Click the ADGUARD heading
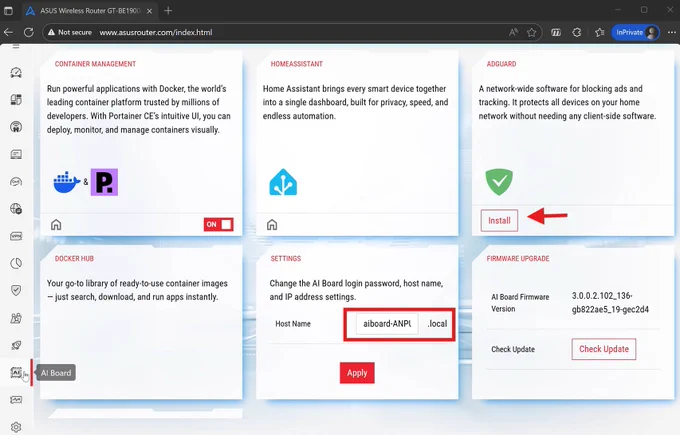This screenshot has height=435, width=680. click(501, 64)
